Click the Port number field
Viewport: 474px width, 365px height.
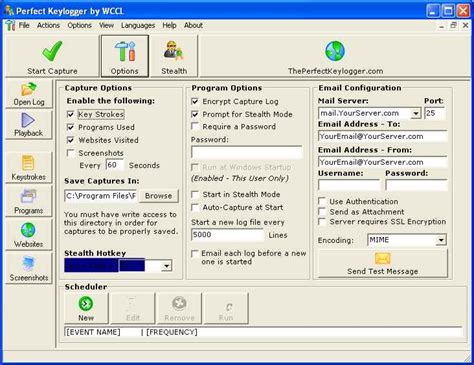click(x=435, y=113)
